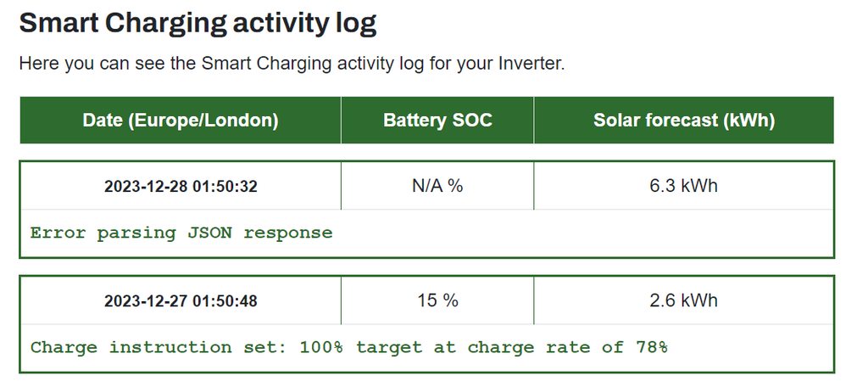Click the 2023-12-27 01:50:48 timestamp cell
Screen dimensions: 868x387
tap(181, 300)
